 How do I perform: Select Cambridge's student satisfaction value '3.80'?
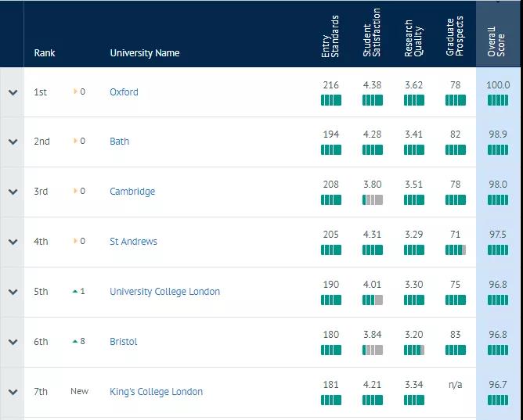click(x=372, y=185)
